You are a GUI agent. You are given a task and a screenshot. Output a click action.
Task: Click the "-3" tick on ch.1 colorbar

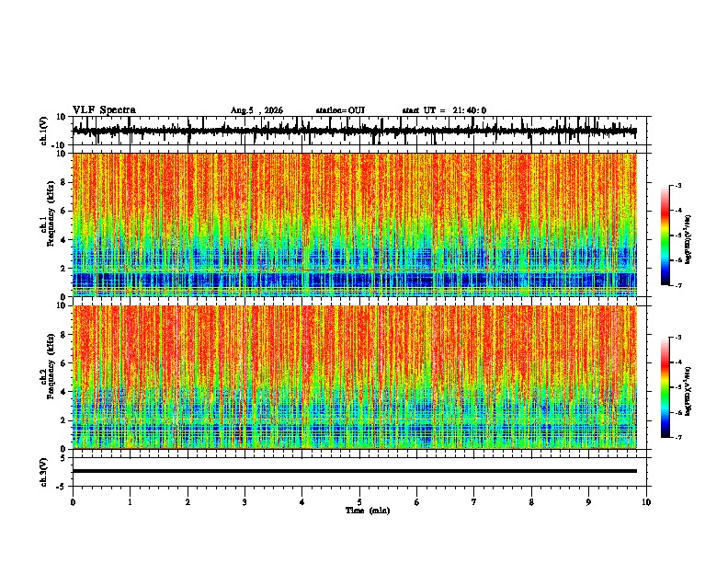[678, 185]
